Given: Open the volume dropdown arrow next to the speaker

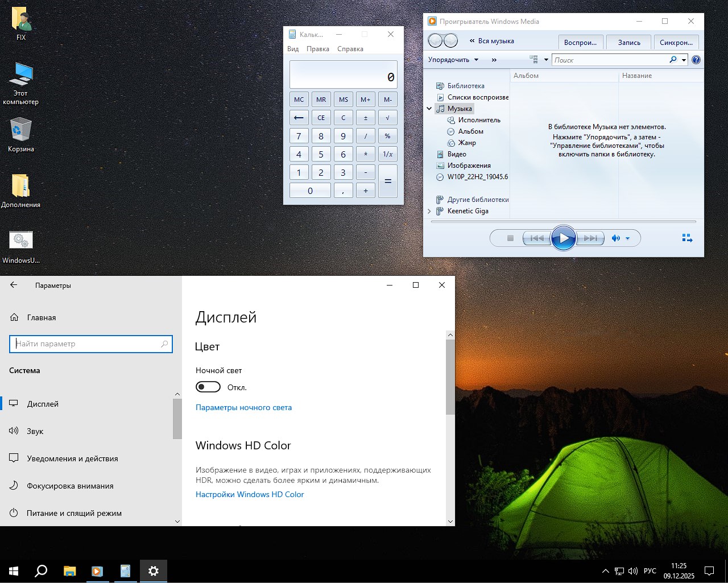Looking at the screenshot, I should (628, 238).
